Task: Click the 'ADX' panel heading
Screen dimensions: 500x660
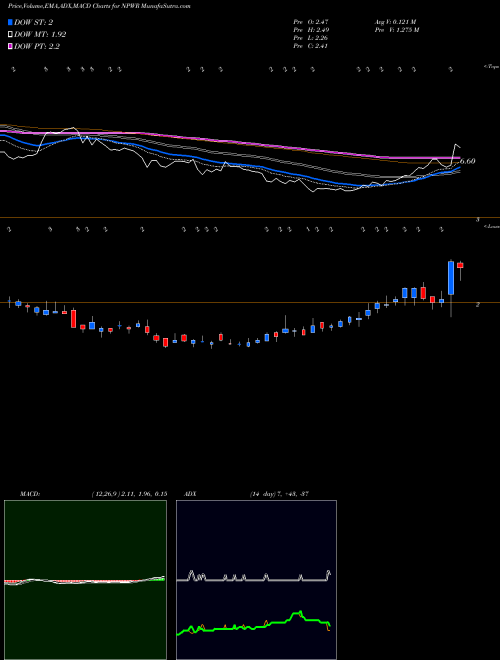Action: click(x=190, y=494)
